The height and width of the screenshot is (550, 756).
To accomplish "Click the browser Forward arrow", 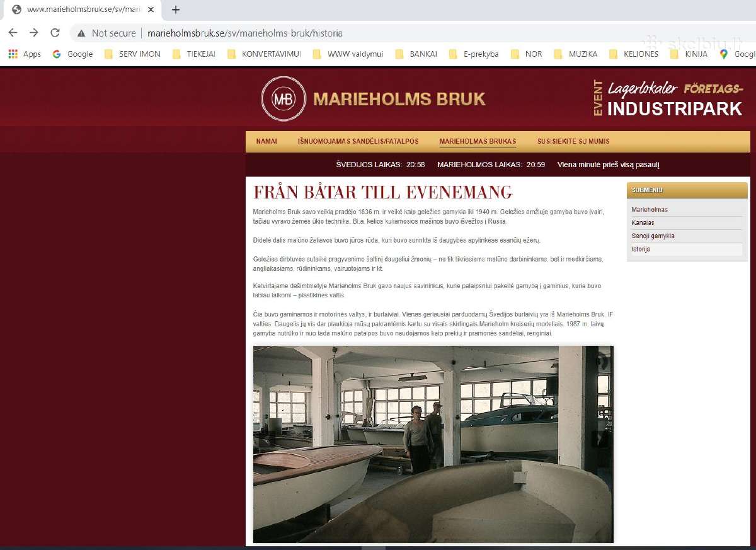I will coord(34,33).
